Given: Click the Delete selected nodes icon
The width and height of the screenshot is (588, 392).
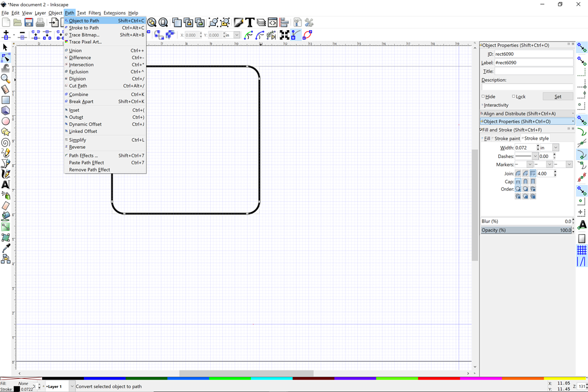Looking at the screenshot, I should click(x=22, y=35).
